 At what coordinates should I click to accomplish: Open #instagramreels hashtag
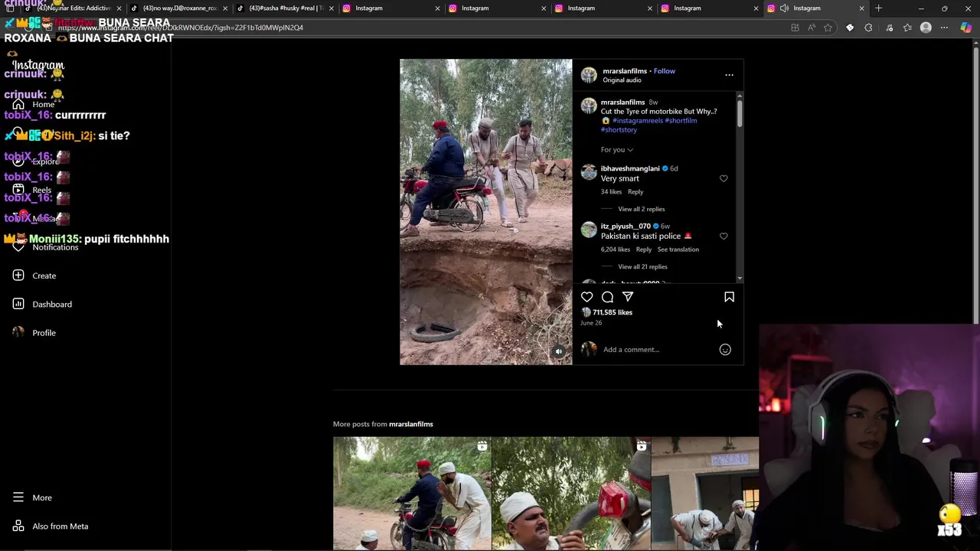coord(638,121)
